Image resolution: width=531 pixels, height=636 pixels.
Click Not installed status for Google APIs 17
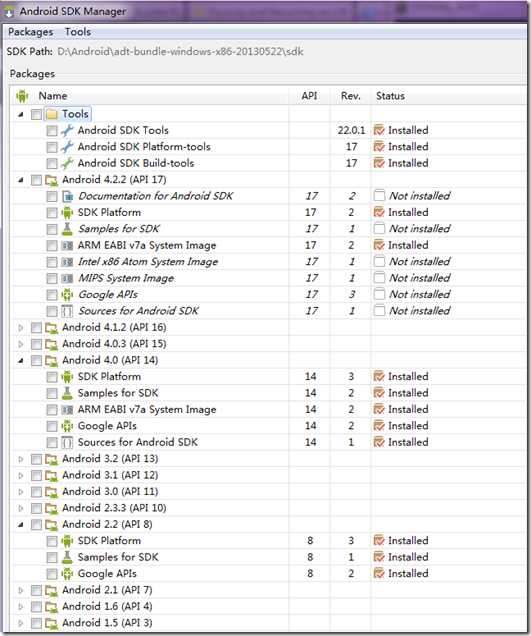click(419, 294)
